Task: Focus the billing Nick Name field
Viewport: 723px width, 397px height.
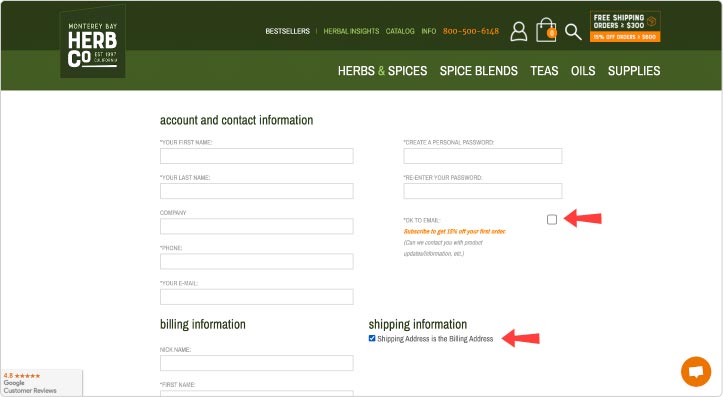Action: coord(257,363)
